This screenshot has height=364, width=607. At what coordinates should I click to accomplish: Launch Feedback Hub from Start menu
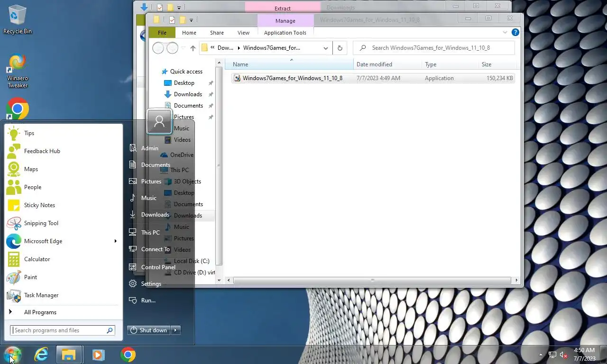click(x=63, y=151)
